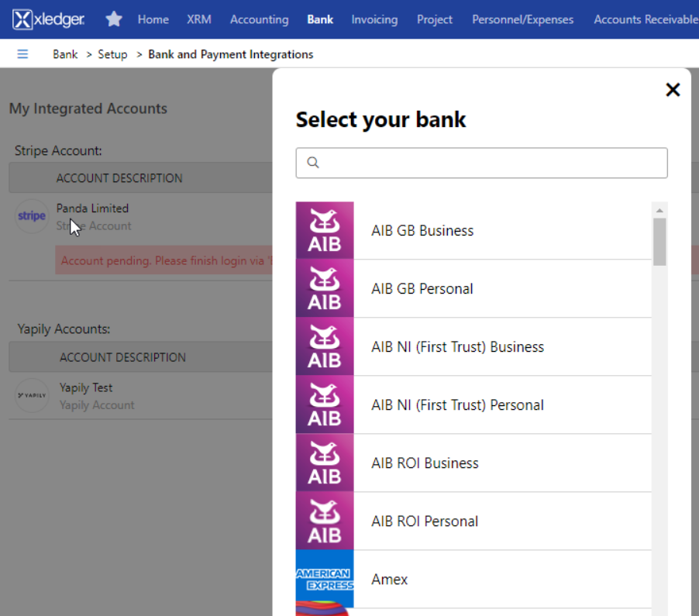The image size is (699, 616).
Task: Open the Home menu
Action: click(x=153, y=19)
